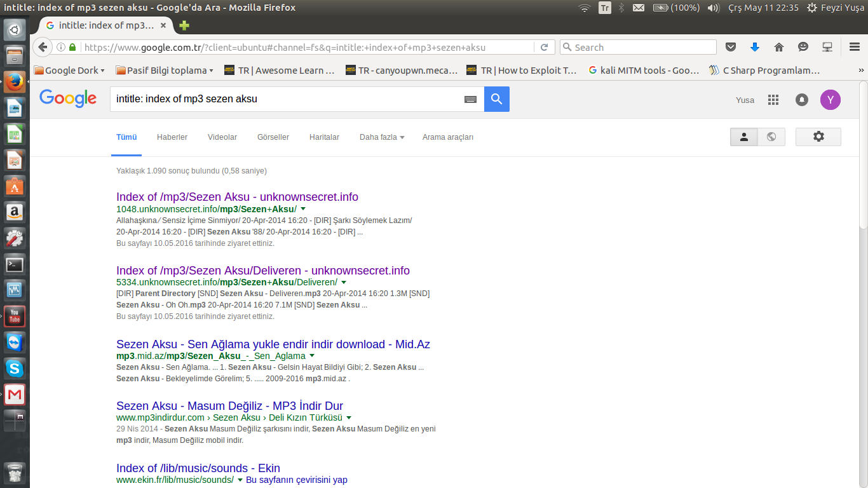
Task: Click Bu sayfanın çevirisini yap link
Action: point(296,480)
